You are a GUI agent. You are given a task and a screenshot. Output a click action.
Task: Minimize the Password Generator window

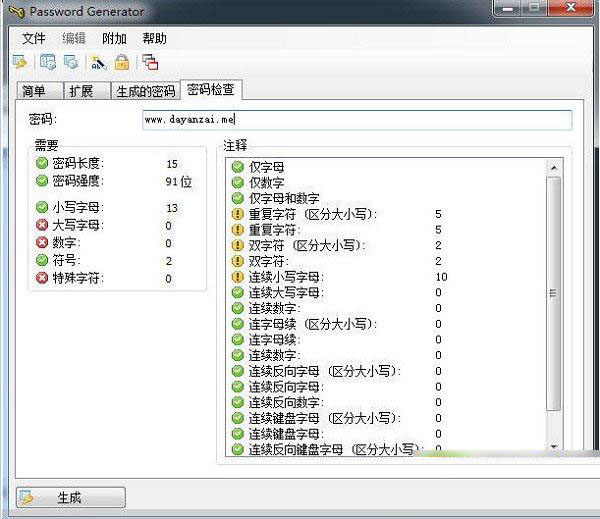pos(507,8)
